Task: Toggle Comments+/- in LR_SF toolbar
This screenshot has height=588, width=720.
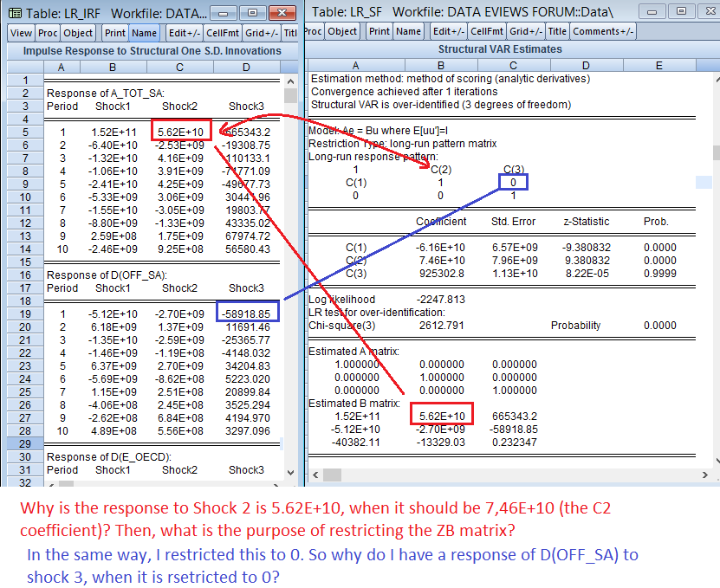Action: (x=603, y=31)
